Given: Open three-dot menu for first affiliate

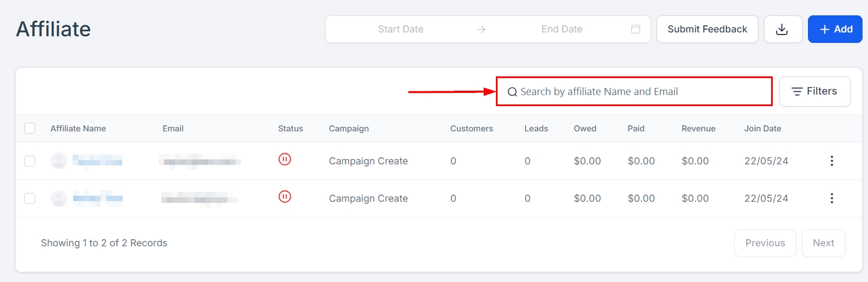Looking at the screenshot, I should point(832,161).
